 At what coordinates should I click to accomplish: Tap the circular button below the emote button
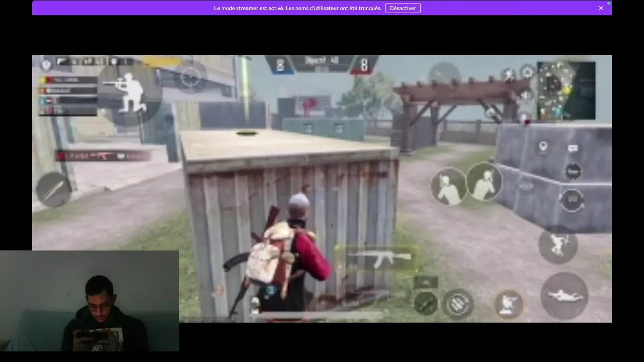573,200
